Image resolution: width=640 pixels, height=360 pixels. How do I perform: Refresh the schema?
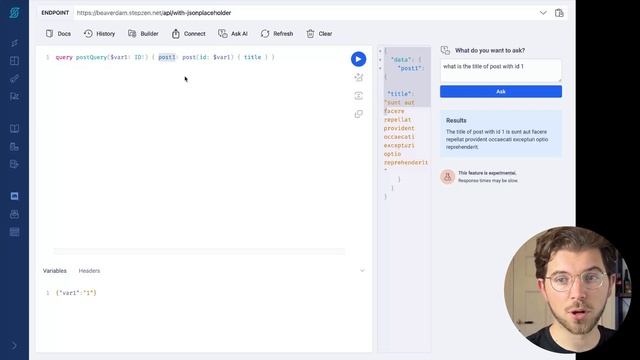277,34
